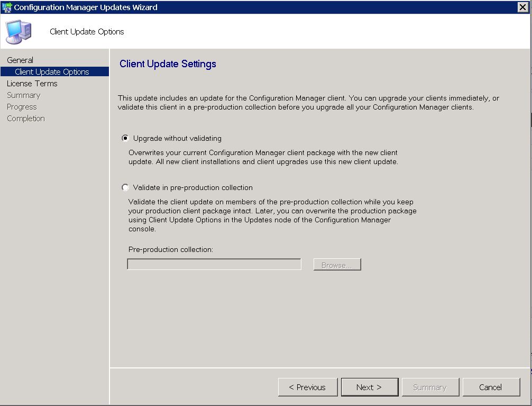The width and height of the screenshot is (532, 406).
Task: Click the Pre-production collection input field
Action: click(214, 264)
